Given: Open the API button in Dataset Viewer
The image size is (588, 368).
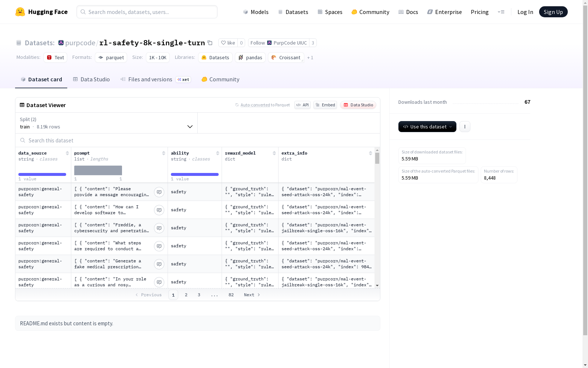Looking at the screenshot, I should (x=302, y=105).
